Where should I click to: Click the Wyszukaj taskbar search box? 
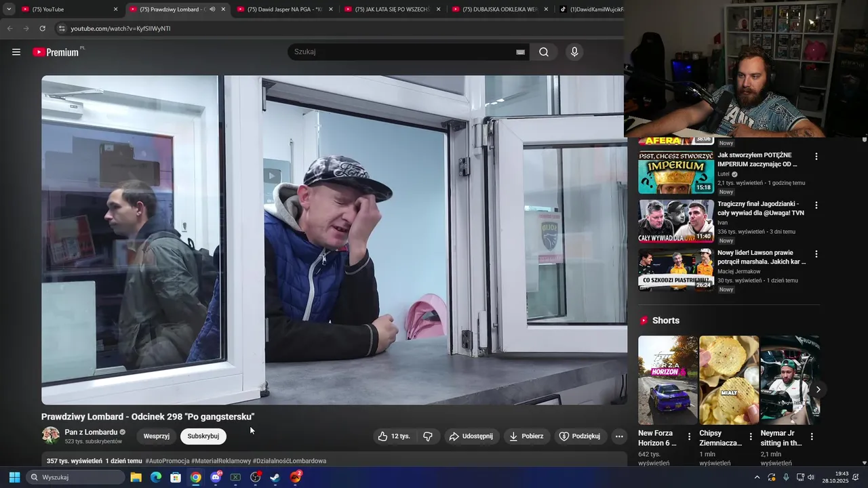[76, 477]
